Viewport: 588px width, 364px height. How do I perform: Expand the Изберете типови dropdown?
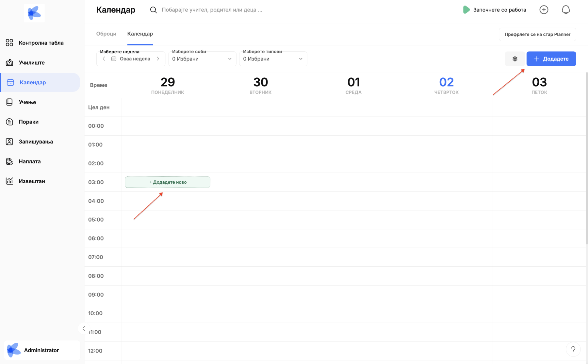click(273, 59)
